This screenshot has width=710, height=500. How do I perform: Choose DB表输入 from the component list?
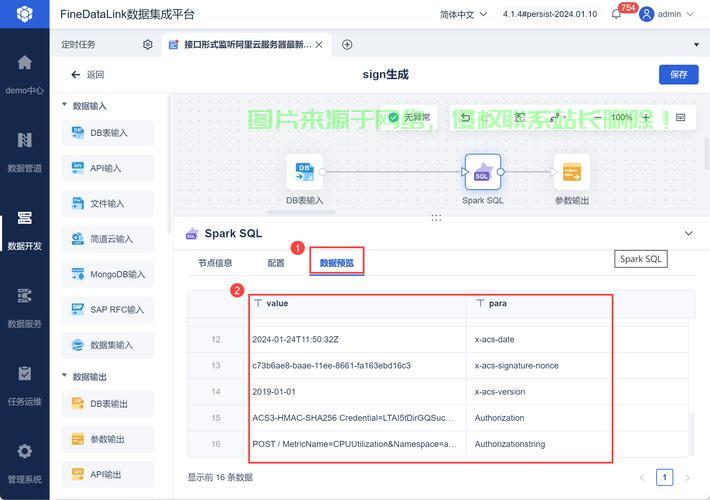(x=108, y=133)
